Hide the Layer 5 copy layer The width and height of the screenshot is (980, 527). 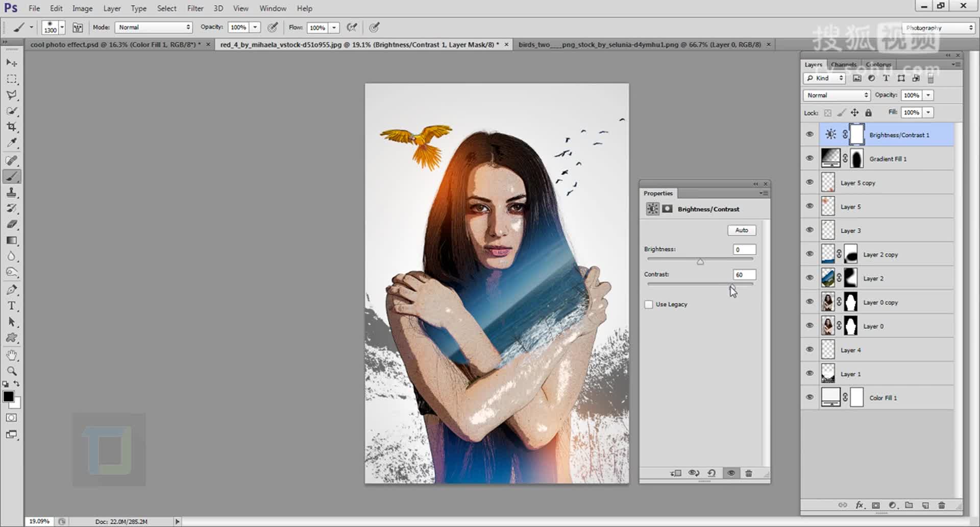[810, 182]
